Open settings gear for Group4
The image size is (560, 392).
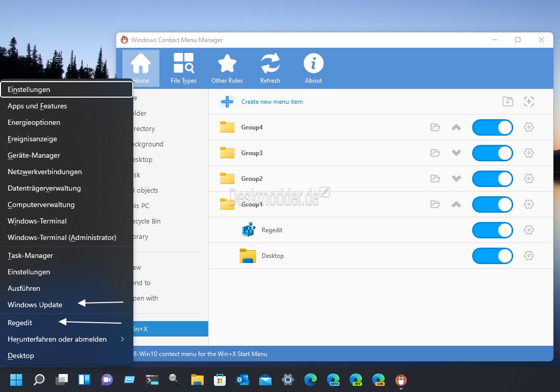click(529, 127)
